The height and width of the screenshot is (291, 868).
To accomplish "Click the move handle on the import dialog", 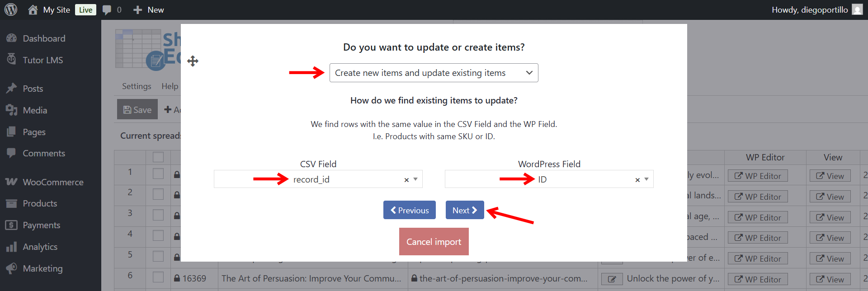I will (193, 61).
